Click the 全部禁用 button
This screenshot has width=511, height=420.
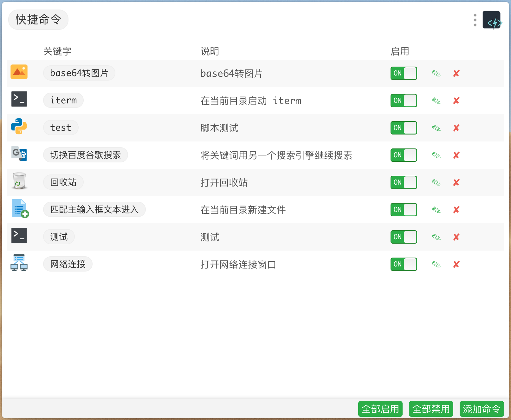click(431, 409)
